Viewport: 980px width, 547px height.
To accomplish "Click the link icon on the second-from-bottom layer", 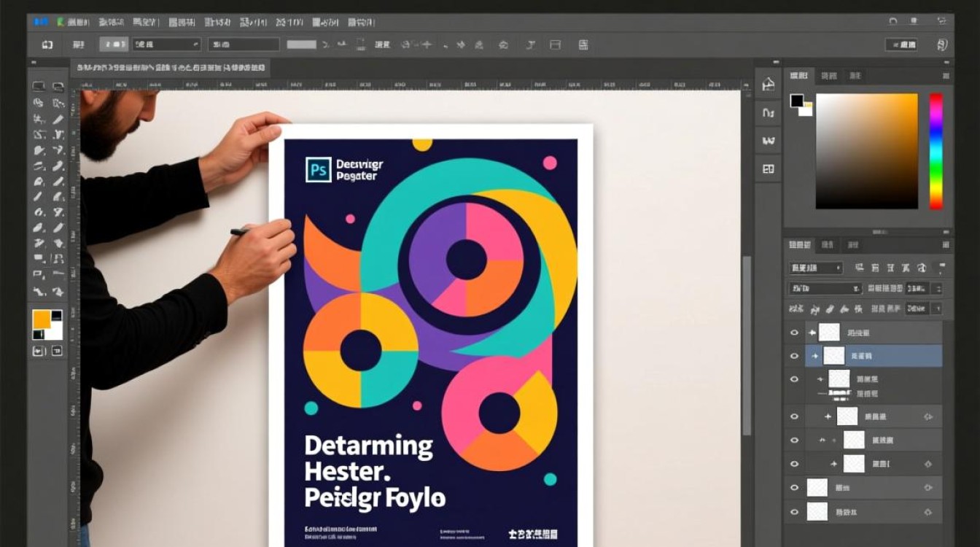I will tap(928, 487).
